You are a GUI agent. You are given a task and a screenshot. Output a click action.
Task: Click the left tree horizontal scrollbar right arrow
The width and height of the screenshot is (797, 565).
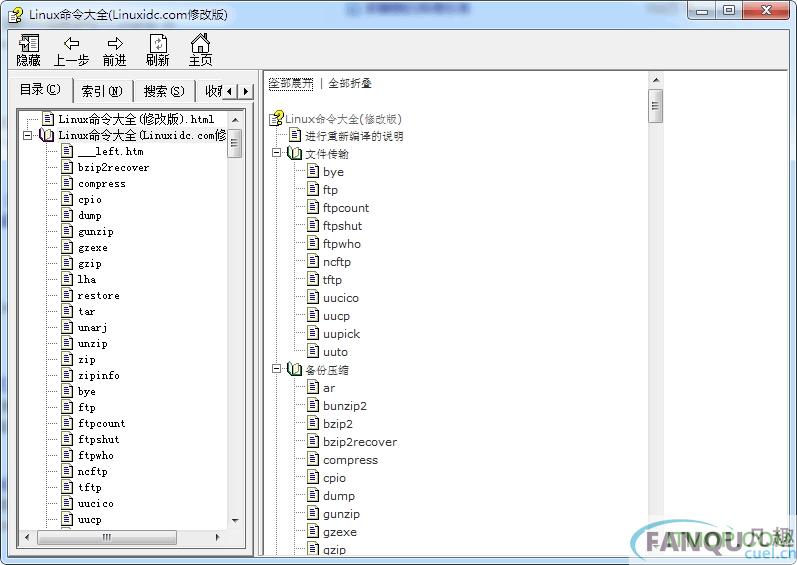(218, 537)
